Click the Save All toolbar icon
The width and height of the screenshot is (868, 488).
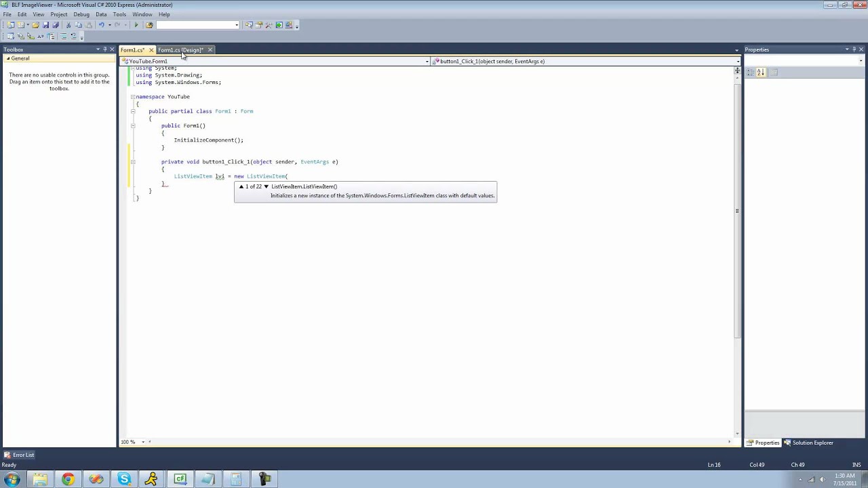56,25
